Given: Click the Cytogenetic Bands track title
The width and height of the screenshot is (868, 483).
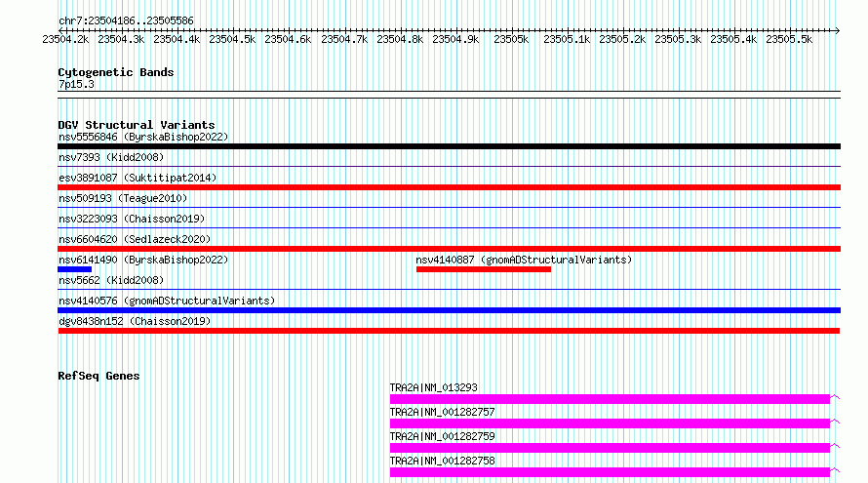Looking at the screenshot, I should coord(116,72).
